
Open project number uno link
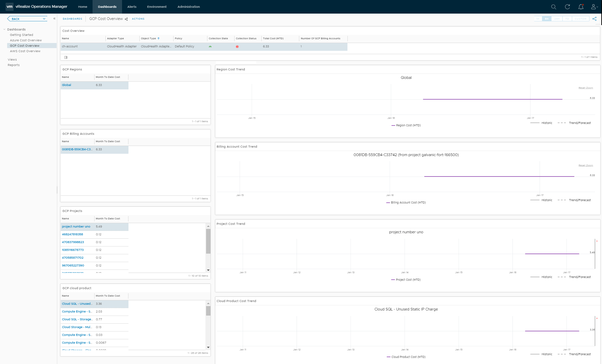(x=76, y=227)
